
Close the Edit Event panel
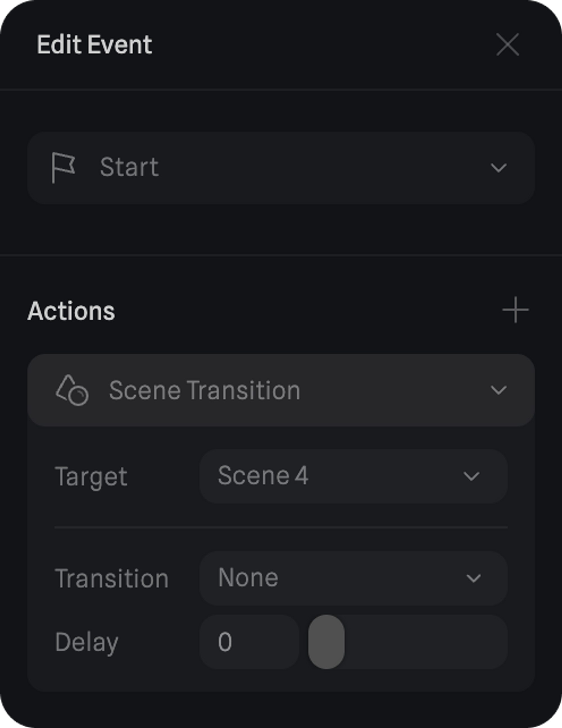coord(507,44)
